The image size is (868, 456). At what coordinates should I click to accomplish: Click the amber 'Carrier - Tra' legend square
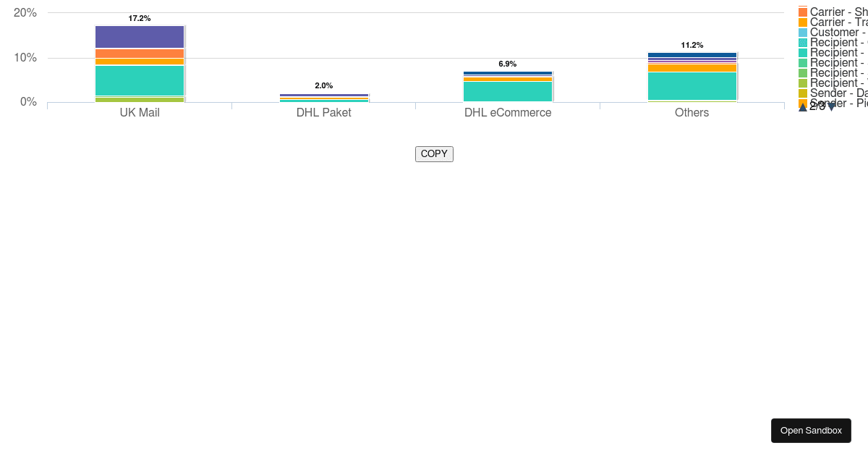pos(803,22)
